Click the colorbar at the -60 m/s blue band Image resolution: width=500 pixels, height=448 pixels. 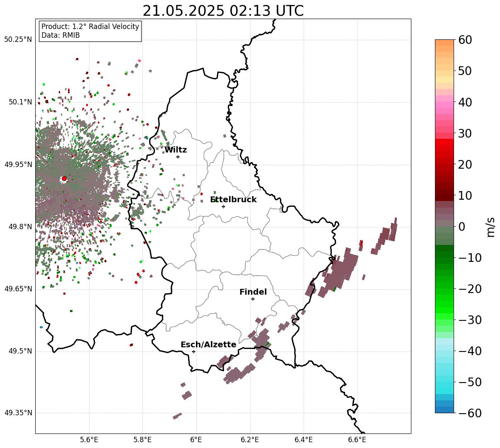[444, 410]
